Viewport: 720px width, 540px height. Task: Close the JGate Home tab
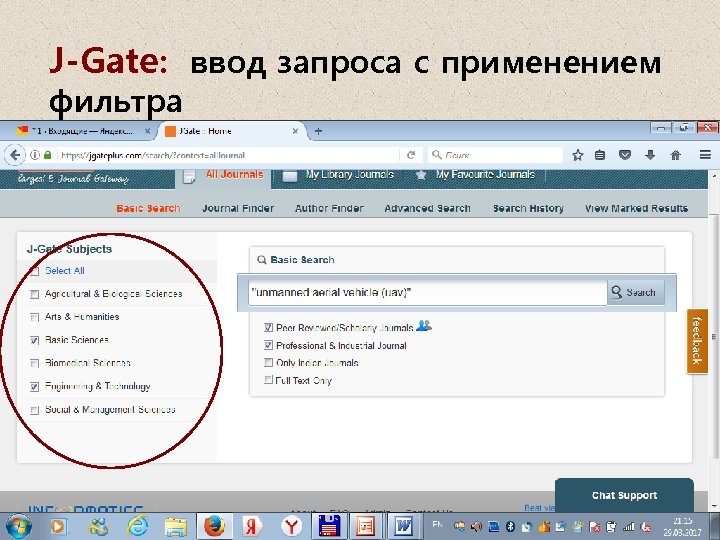click(x=295, y=131)
